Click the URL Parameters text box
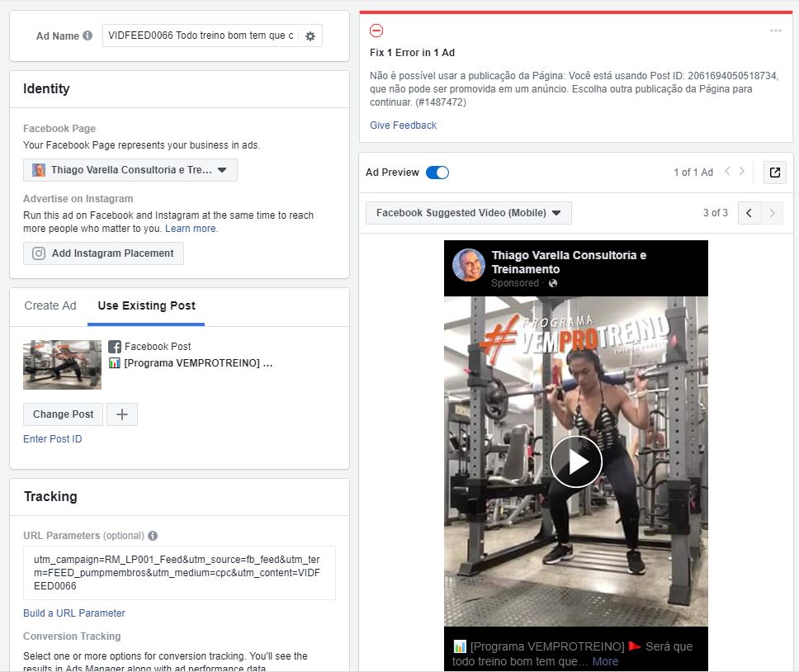Viewport: 799px width, 672px height. point(179,573)
